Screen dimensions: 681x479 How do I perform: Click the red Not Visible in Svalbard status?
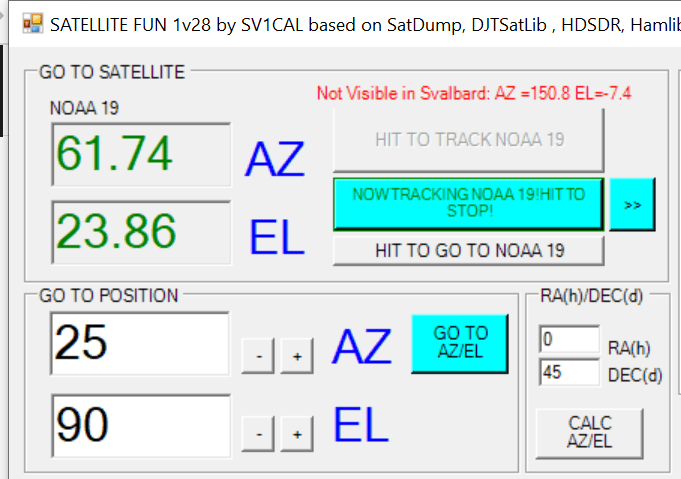point(474,94)
